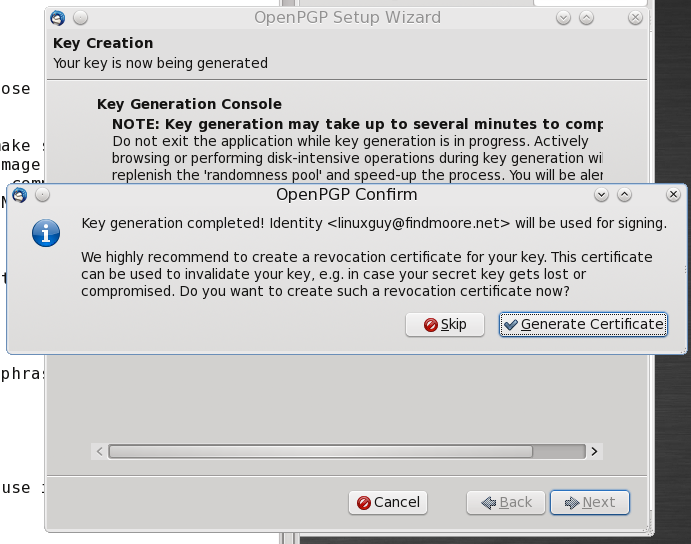Viewport: 691px width, 544px height.
Task: Click the OpenPGP Confirm title text
Action: pyautogui.click(x=346, y=194)
